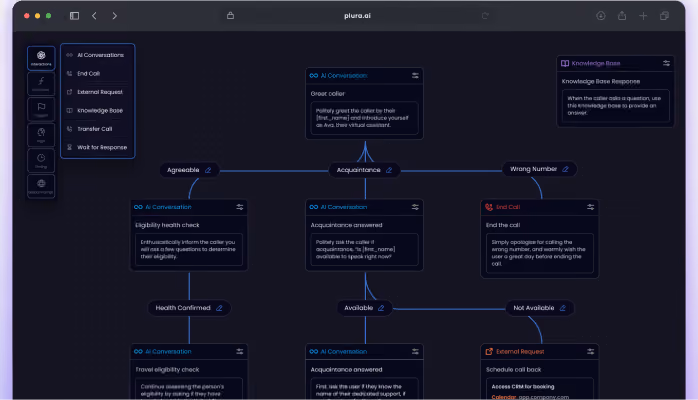Screen dimensions: 698x400
Task: Select the red End Call node header
Action: pos(540,207)
